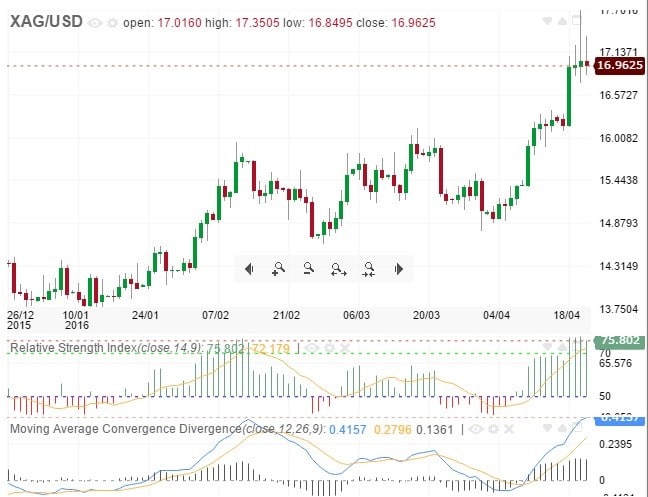Compress chart horizontally with magnifier icon
Viewport: 648px width, 497px height.
pos(369,268)
